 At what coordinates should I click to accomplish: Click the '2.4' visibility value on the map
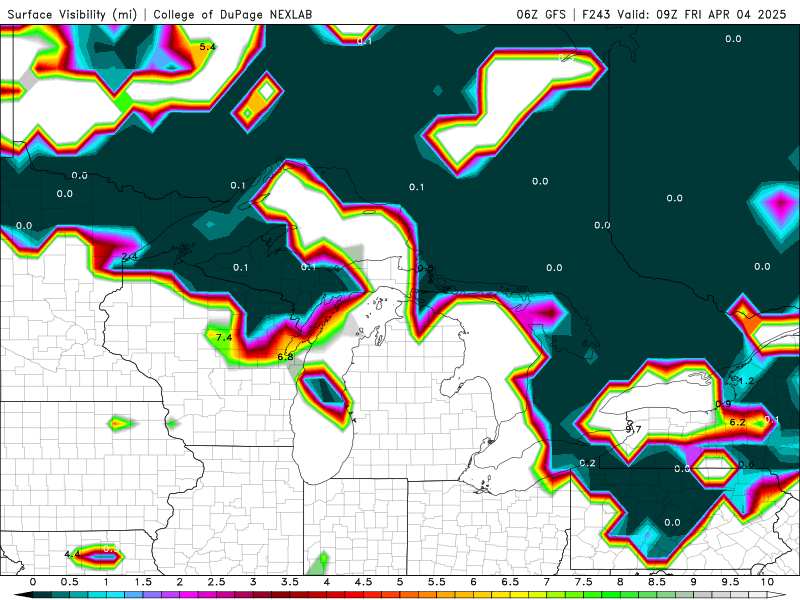(x=129, y=257)
